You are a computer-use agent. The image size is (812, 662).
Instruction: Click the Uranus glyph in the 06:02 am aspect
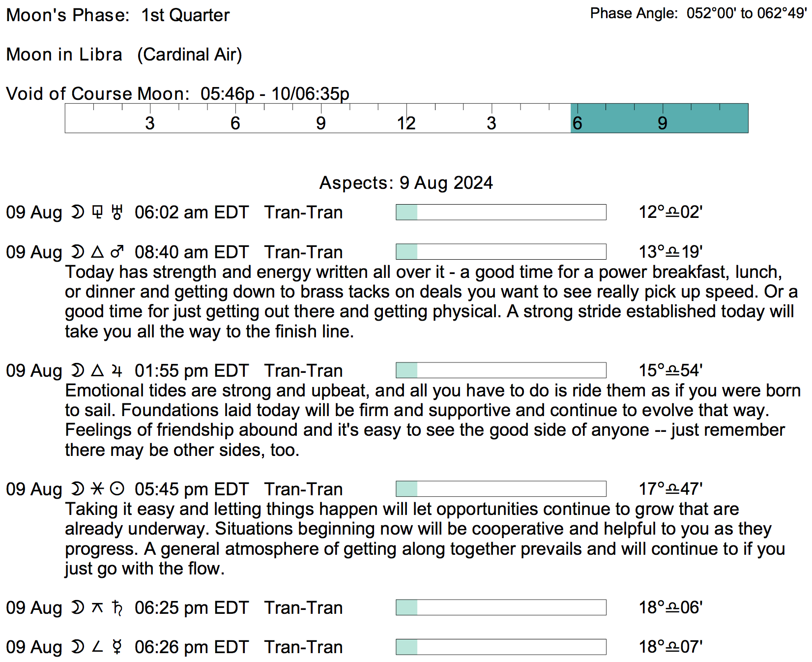[117, 212]
